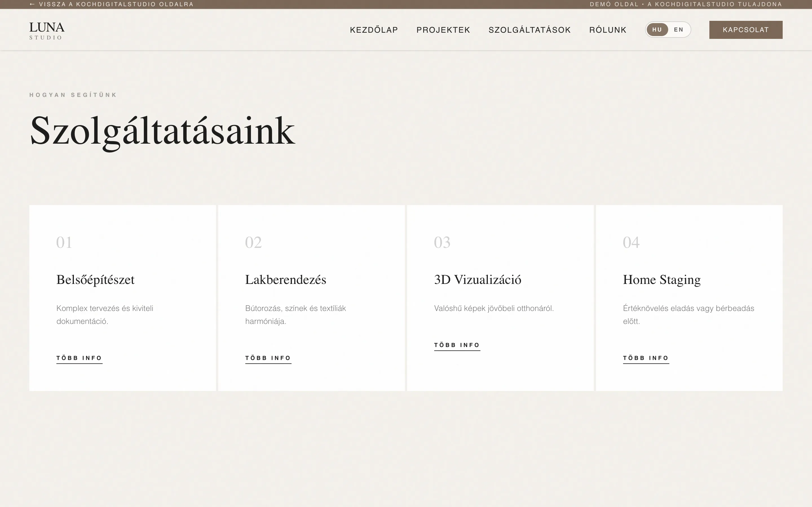Open the Rólunk page
This screenshot has width=812, height=507.
pyautogui.click(x=608, y=30)
